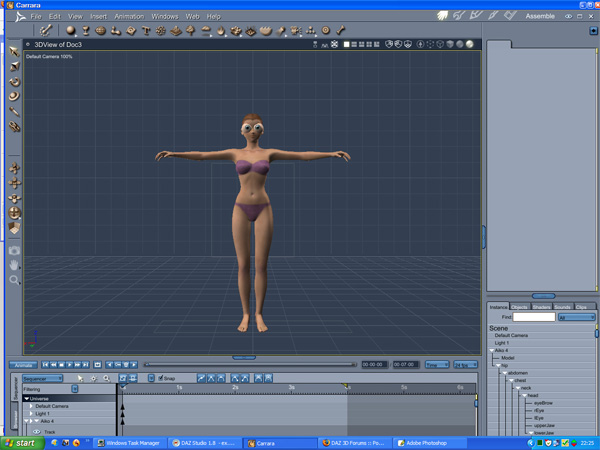Switch to four-view layout icon
Screen dimensions: 600x450
point(369,44)
